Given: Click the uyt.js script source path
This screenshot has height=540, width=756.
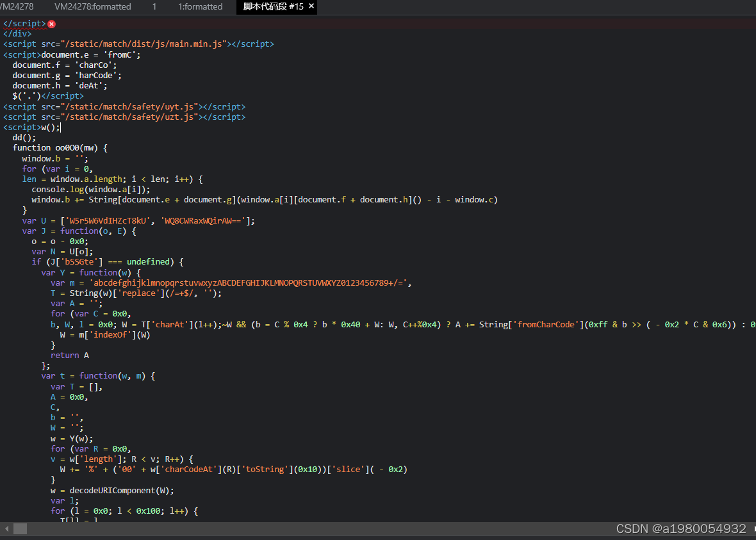Looking at the screenshot, I should (x=129, y=106).
